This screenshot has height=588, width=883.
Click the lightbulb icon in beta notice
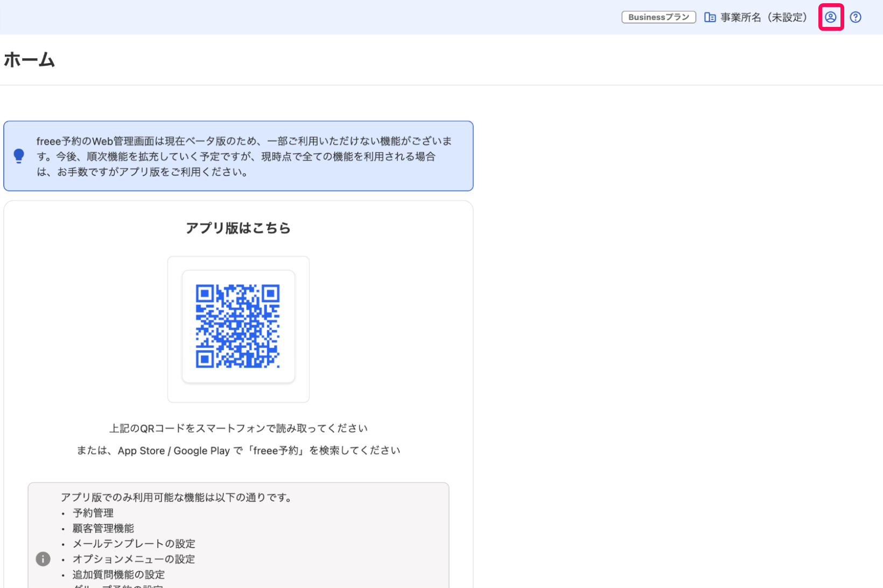pos(19,156)
